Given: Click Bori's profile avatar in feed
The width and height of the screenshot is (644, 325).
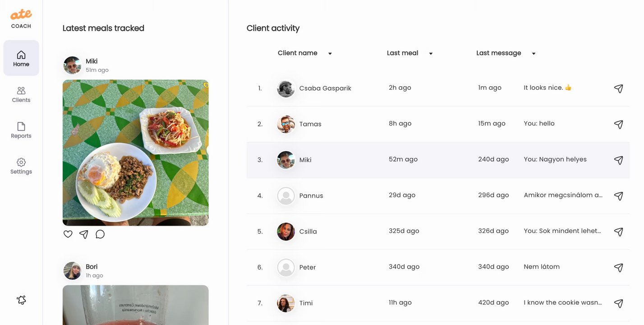Looking at the screenshot, I should [72, 271].
